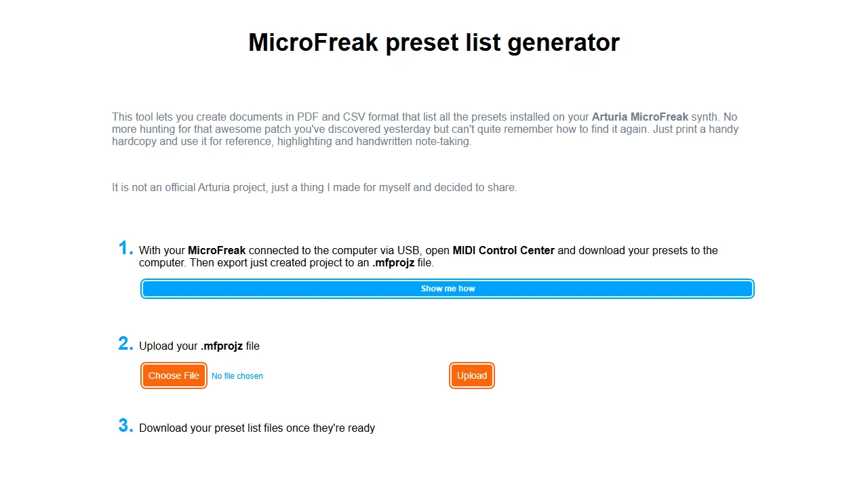Click the 'not an official Arturia project' sentence
Image resolution: width=868 pixels, height=488 pixels.
[x=314, y=187]
